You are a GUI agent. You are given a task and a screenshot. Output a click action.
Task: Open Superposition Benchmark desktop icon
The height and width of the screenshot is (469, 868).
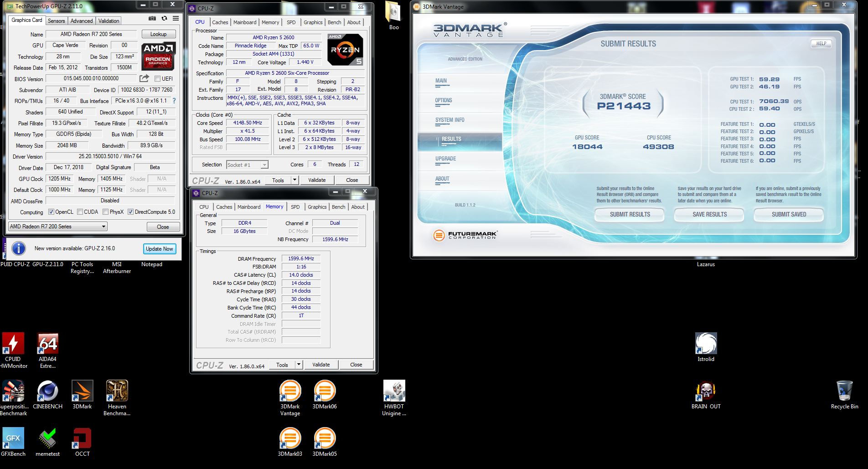point(13,398)
